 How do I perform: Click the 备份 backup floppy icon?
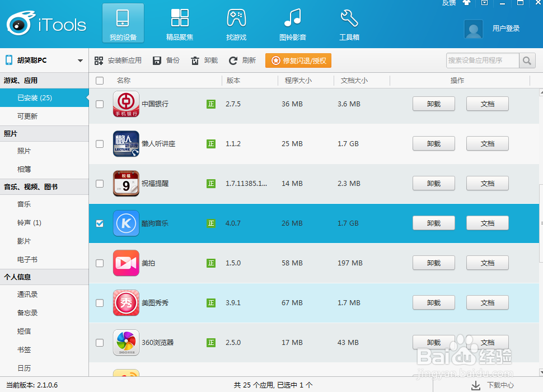[157, 60]
